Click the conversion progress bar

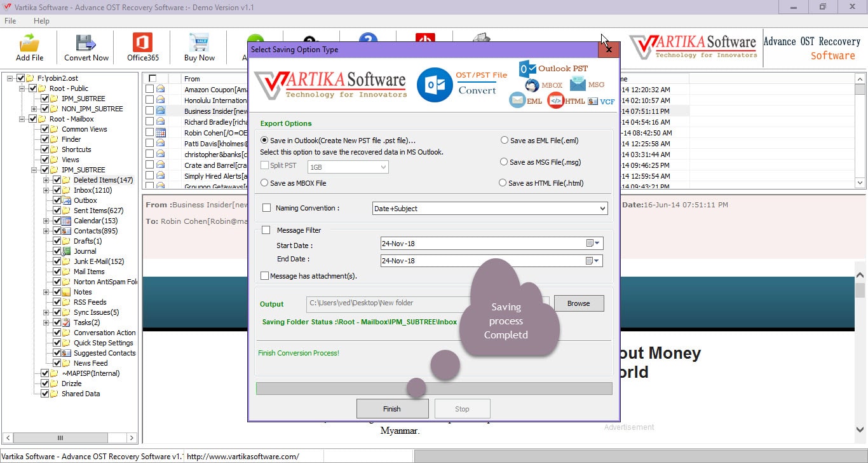click(434, 389)
